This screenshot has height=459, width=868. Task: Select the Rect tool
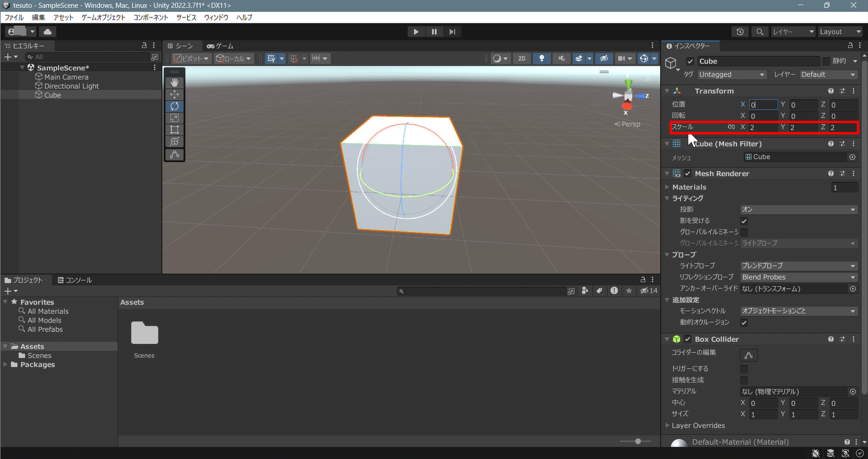point(175,130)
